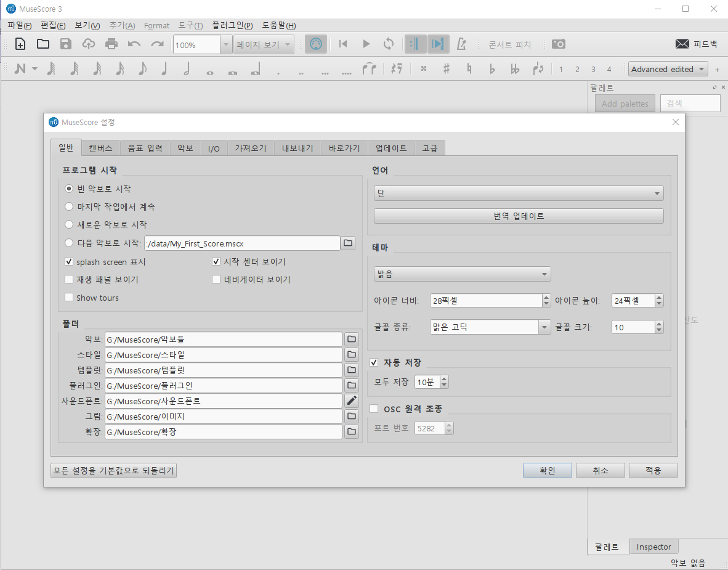
Task: Open the 테마 theme dropdown showing 밝음
Action: (463, 274)
